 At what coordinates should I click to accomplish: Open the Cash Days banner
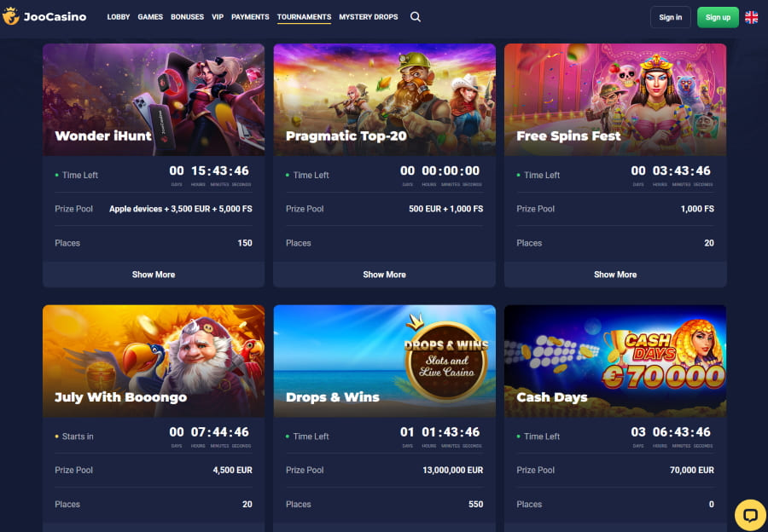(x=615, y=361)
